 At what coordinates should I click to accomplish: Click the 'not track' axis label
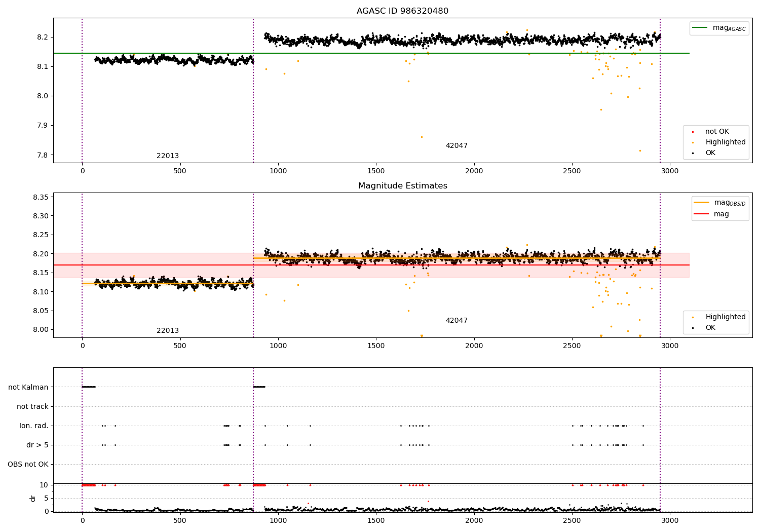32,407
